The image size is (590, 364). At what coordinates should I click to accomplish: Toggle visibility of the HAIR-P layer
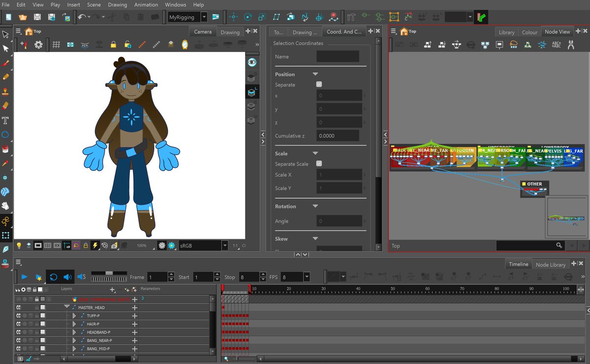(x=19, y=324)
